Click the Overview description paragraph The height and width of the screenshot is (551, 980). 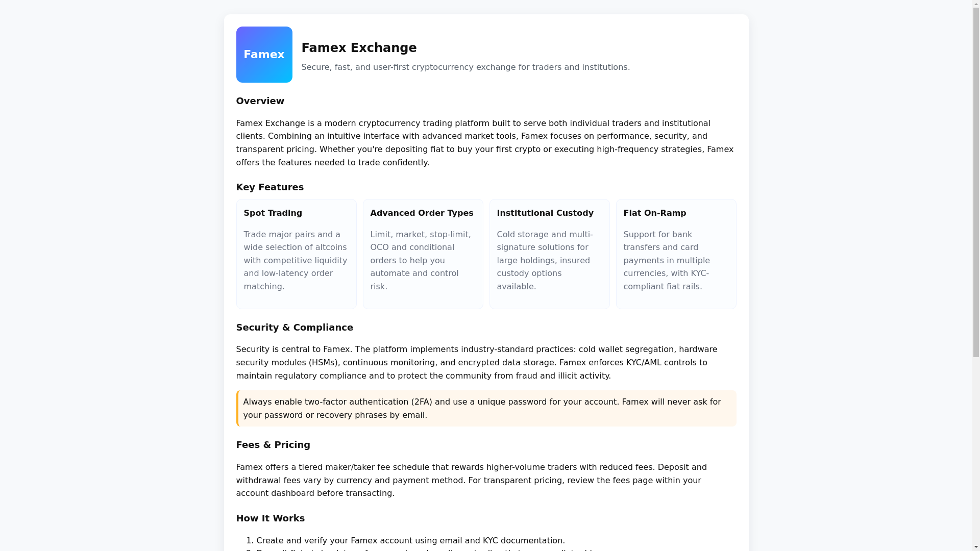pyautogui.click(x=485, y=143)
